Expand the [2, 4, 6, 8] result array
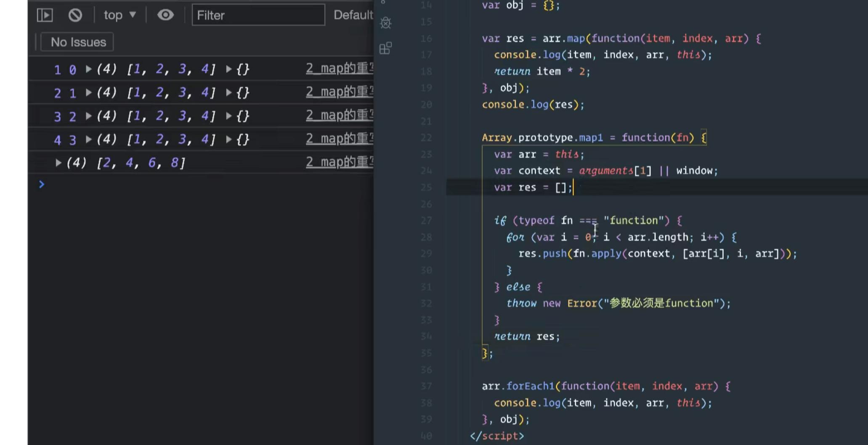This screenshot has width=868, height=445. [58, 162]
